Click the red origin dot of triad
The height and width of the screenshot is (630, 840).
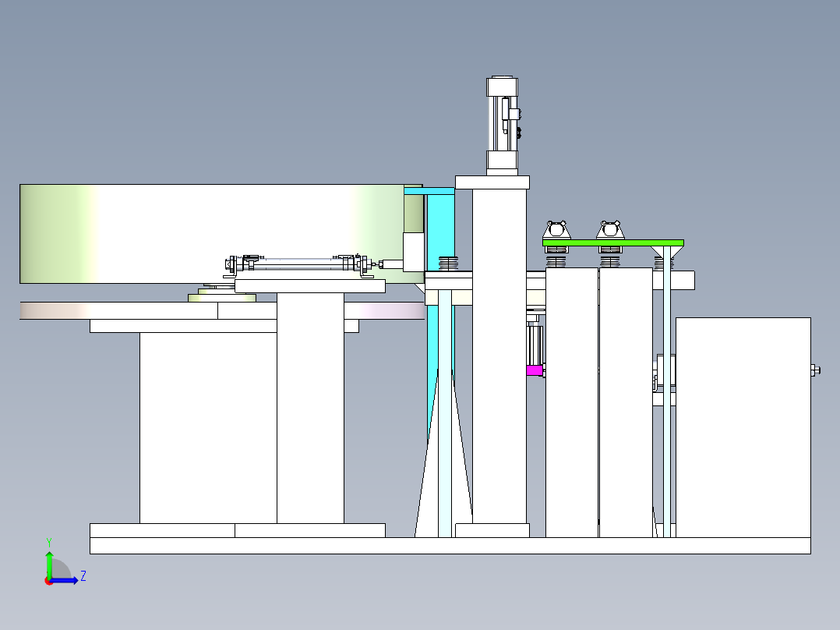tap(48, 582)
